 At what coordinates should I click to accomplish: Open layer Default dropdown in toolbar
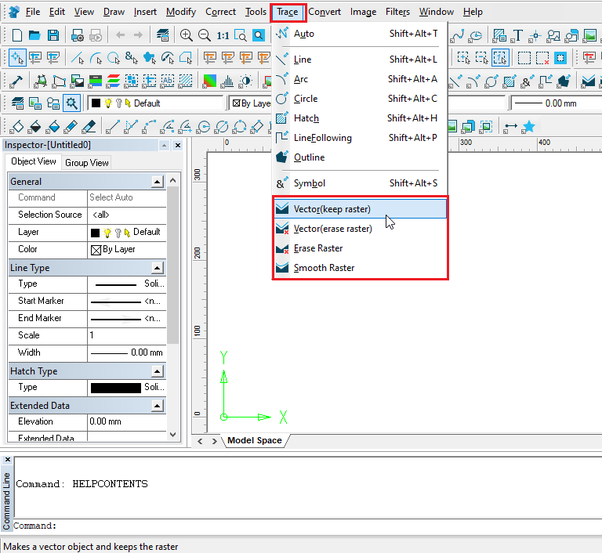coord(155,103)
